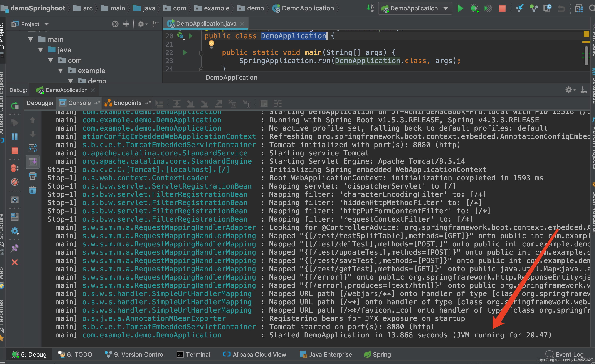Stop the app with the red stop square
Screen dimensions: 595x364
tap(502, 9)
